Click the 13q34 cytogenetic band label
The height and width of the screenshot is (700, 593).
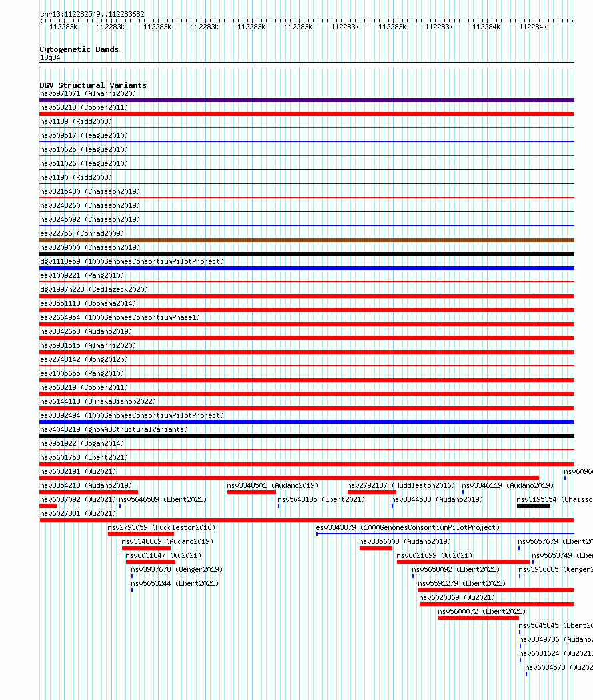[50, 57]
